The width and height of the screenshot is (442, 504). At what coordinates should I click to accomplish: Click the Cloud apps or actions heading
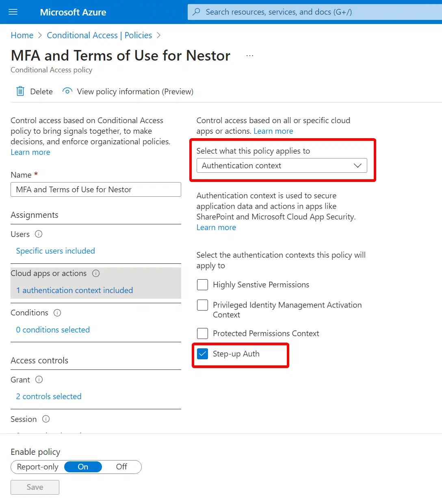pos(49,274)
